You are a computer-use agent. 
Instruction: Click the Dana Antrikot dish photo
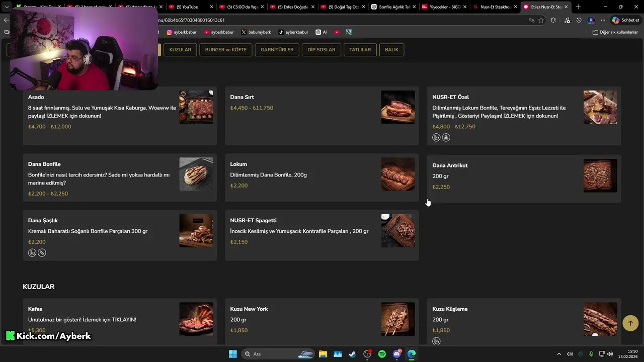600,175
